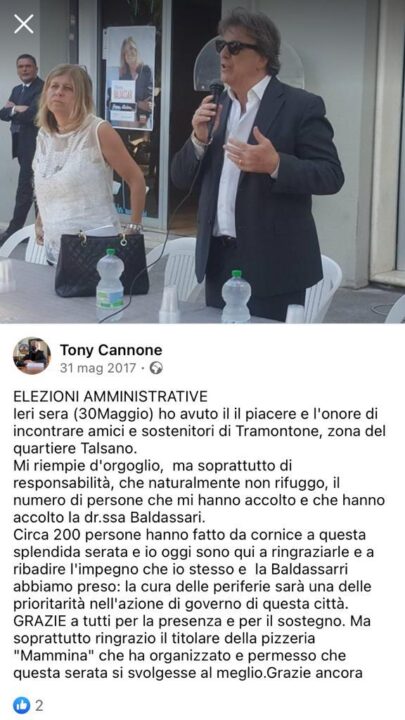The image size is (405, 720).
Task: Close the photo viewer with the X icon
Action: tap(23, 24)
